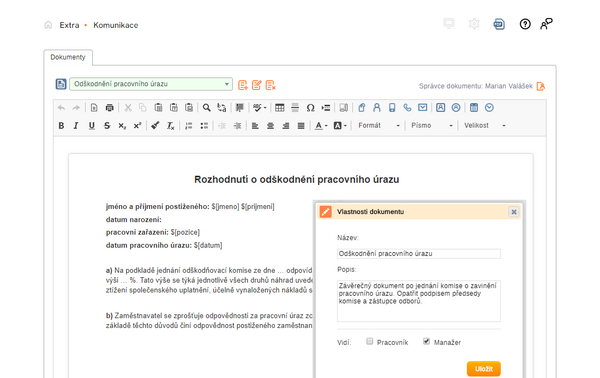Click the $[pozice] placeholder text

185,232
